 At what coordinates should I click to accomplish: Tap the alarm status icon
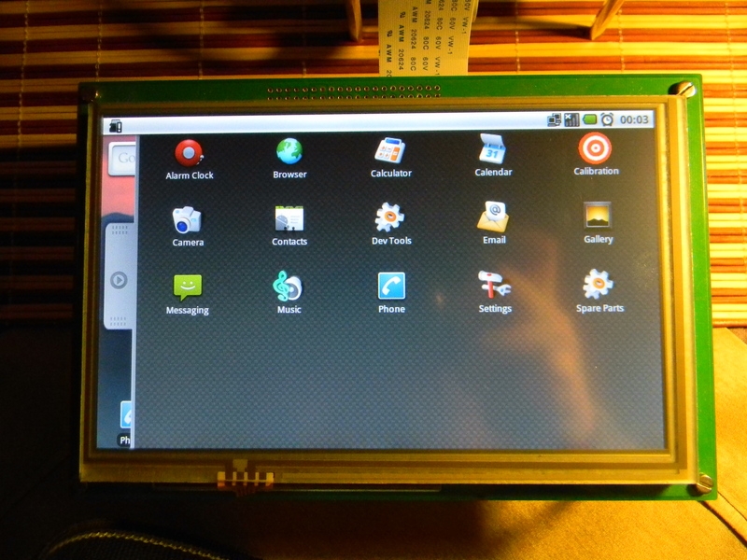coord(607,119)
